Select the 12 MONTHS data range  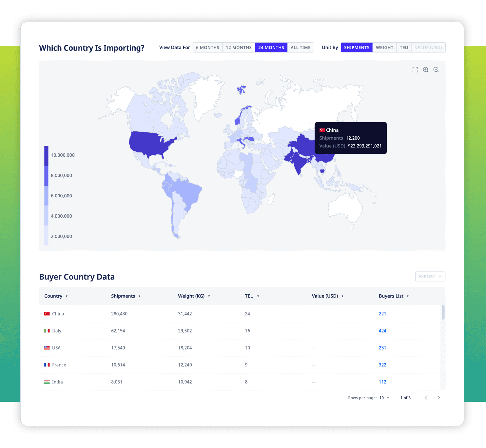point(239,48)
